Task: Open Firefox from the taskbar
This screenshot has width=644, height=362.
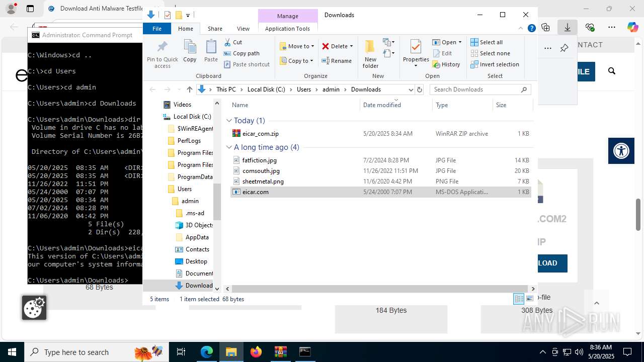Action: click(x=256, y=351)
